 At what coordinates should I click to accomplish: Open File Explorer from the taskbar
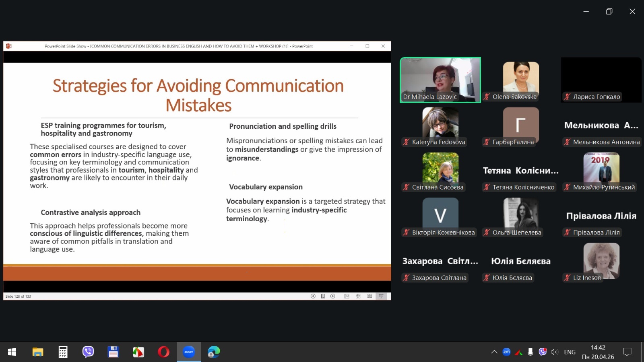[38, 352]
